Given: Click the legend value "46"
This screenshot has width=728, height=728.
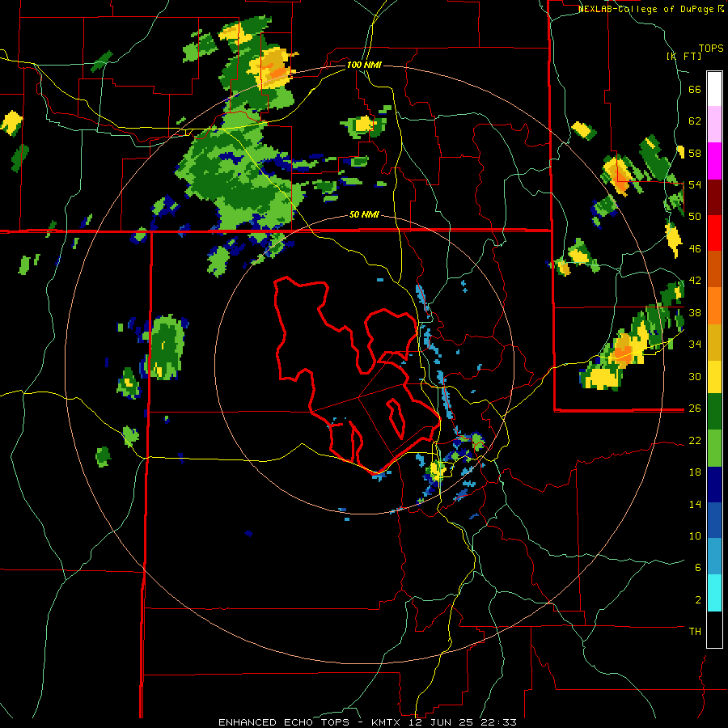Looking at the screenshot, I should coord(695,249).
